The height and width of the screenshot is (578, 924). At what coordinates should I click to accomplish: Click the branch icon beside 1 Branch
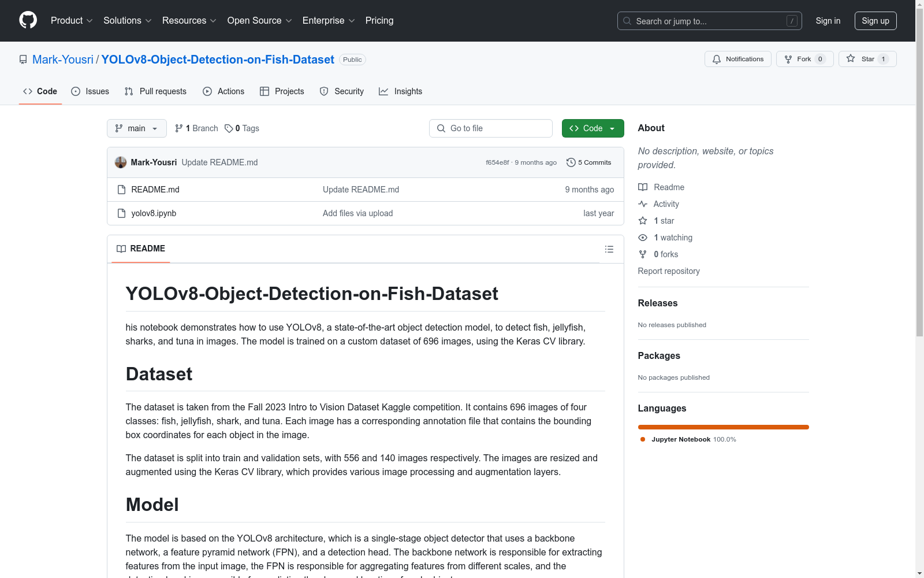pos(179,128)
